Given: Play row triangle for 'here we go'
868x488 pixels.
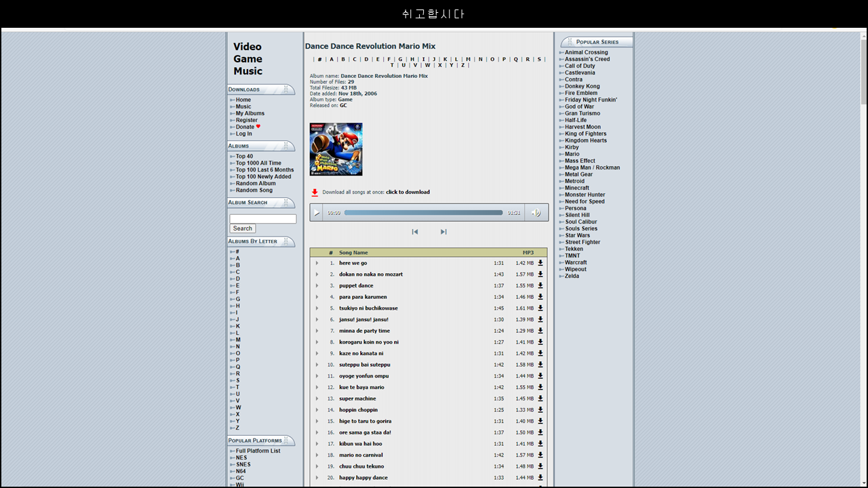Looking at the screenshot, I should [317, 263].
